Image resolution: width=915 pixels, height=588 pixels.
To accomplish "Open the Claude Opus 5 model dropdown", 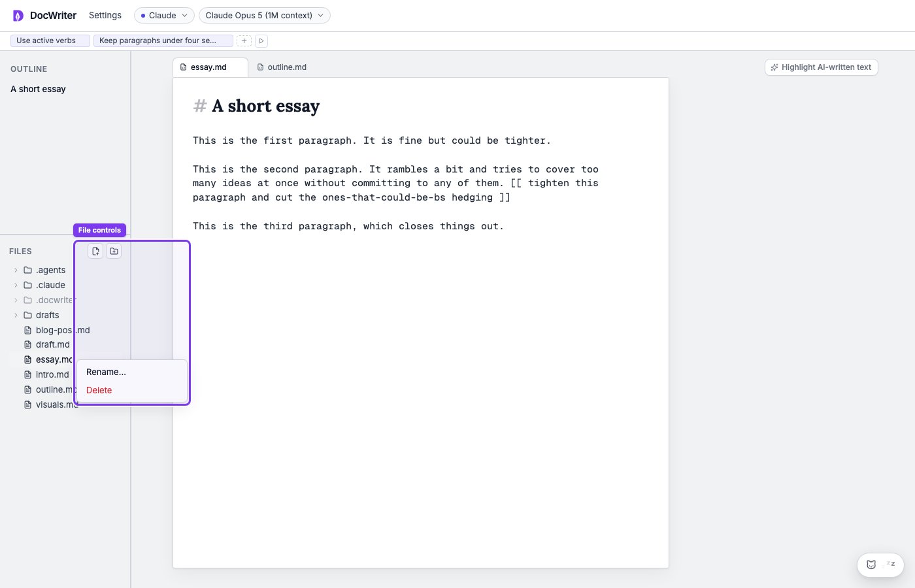I will [x=264, y=15].
